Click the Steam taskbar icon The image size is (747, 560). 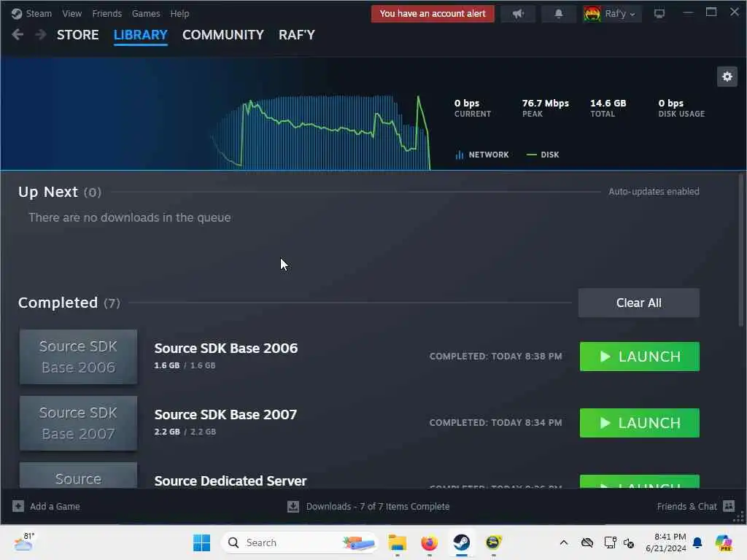coord(461,542)
